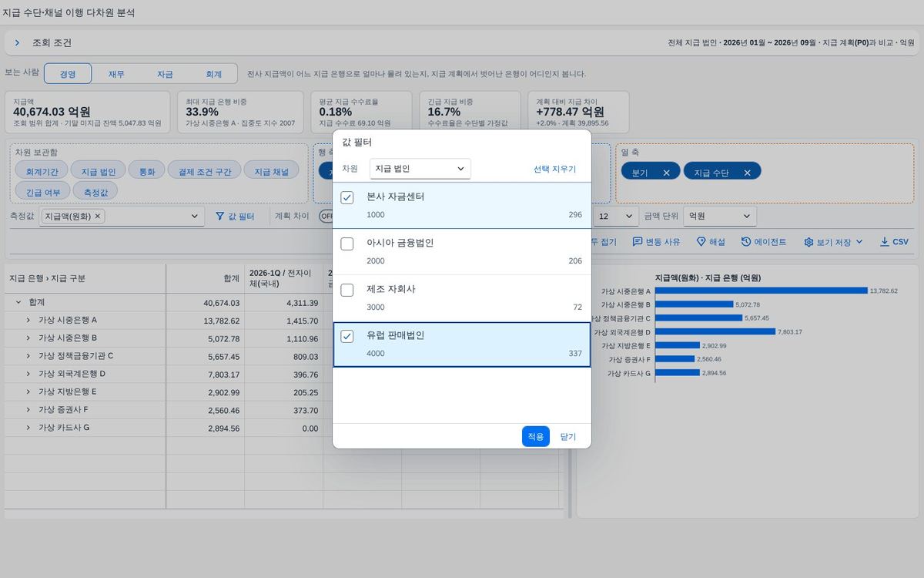Open the 보기 저장 gear menu
This screenshot has width=924, height=578.
(x=834, y=242)
